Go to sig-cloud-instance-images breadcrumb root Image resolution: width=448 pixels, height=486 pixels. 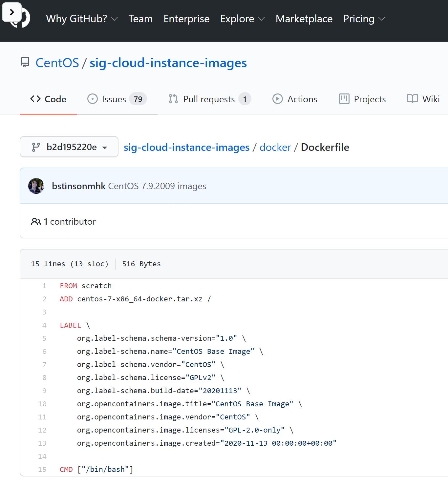click(x=186, y=147)
